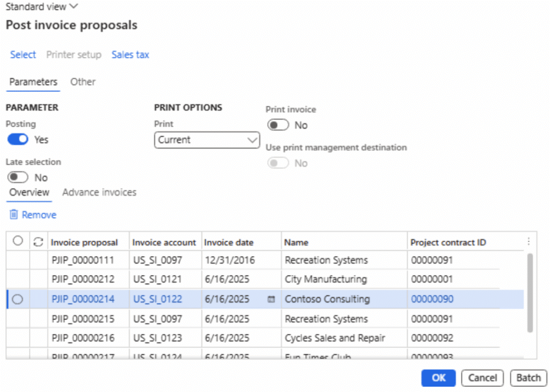The width and height of the screenshot is (550, 392).
Task: Switch to the Other tab
Action: (83, 82)
